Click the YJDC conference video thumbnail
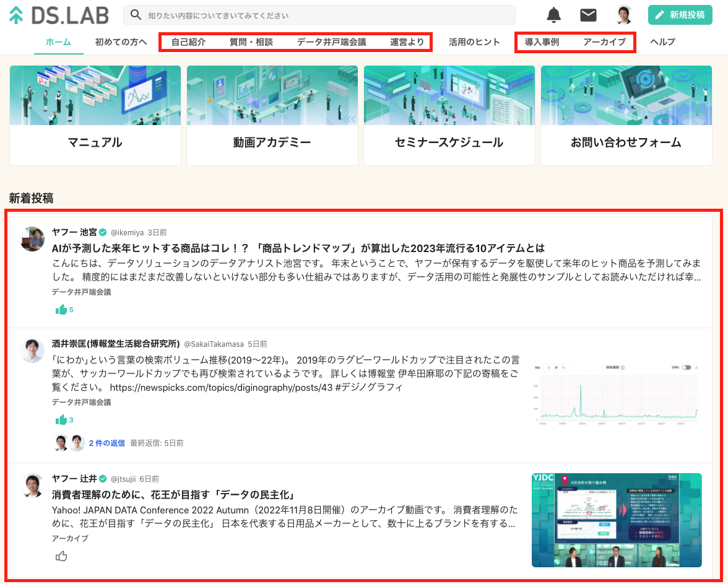This screenshot has height=584, width=728. [x=617, y=520]
